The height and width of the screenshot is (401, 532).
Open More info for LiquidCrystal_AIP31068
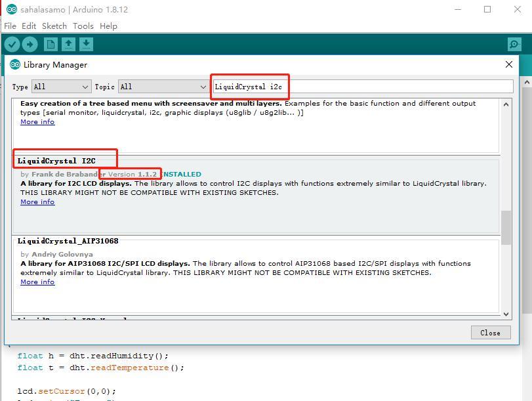(37, 282)
